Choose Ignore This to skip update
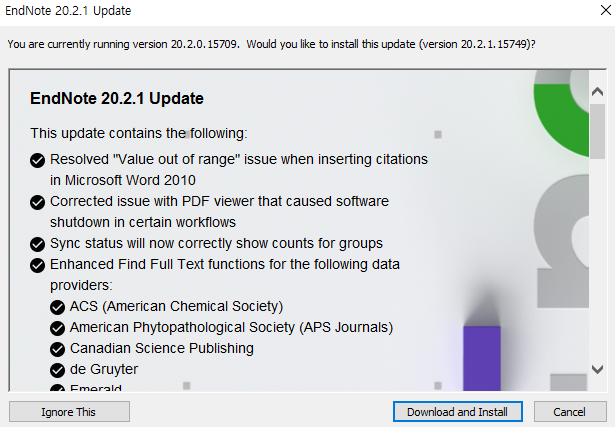Screen dimensions: 615x427 click(x=69, y=412)
